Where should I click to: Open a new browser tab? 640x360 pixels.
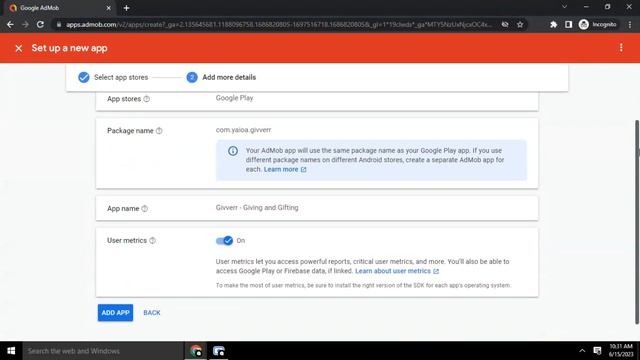(127, 8)
